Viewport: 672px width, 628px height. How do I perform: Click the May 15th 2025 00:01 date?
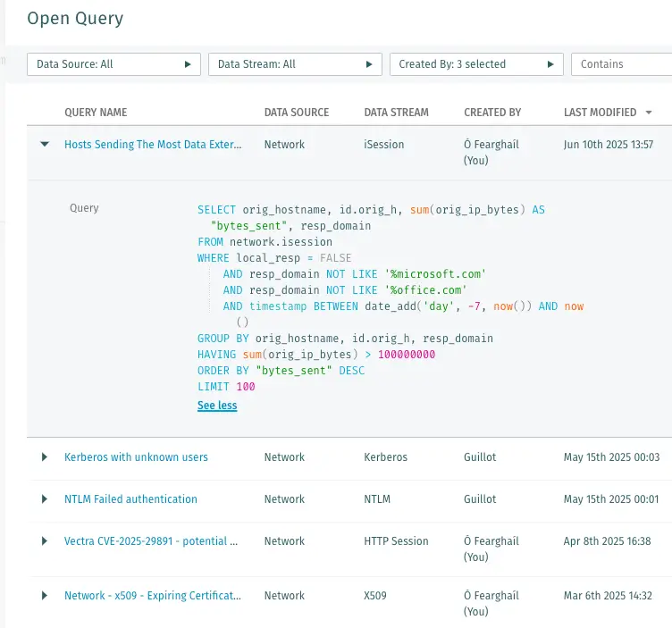pyautogui.click(x=611, y=499)
